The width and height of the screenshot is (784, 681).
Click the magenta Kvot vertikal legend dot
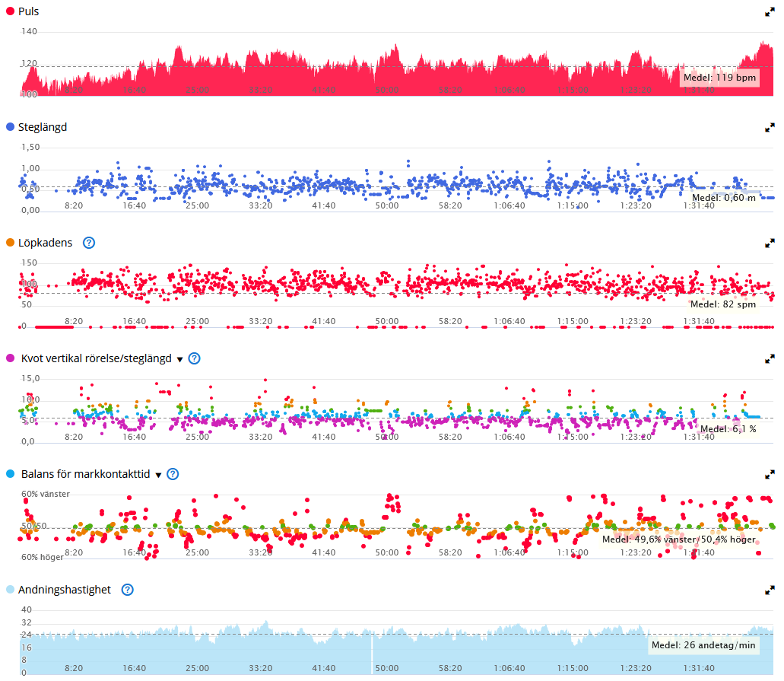pos(10,358)
